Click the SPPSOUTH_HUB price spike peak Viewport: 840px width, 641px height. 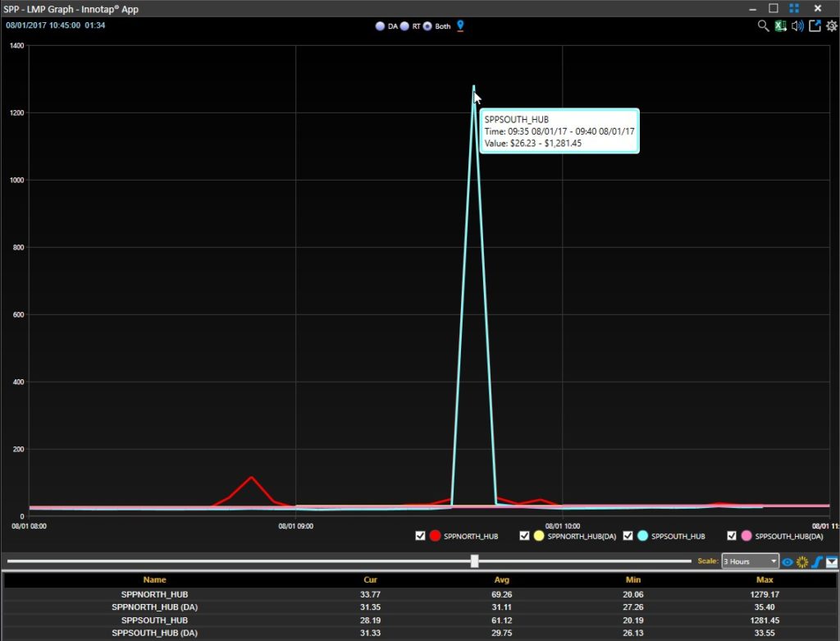473,86
